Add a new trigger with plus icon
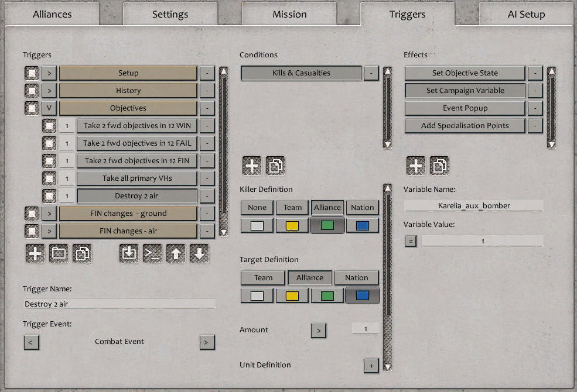 [35, 253]
